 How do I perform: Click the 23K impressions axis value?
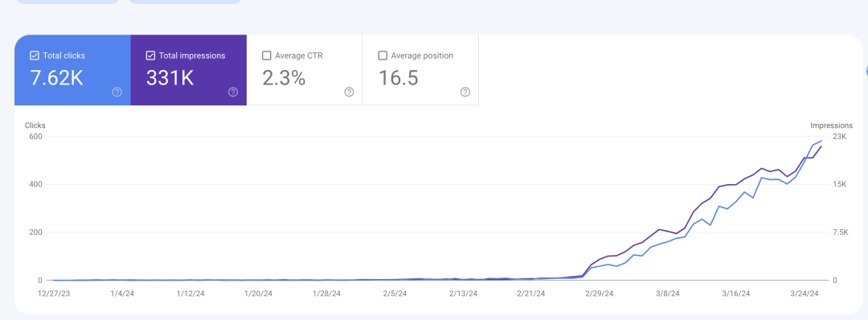839,136
